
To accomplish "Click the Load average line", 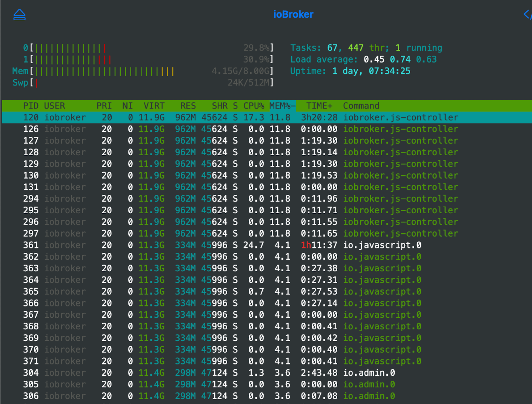I will [363, 60].
